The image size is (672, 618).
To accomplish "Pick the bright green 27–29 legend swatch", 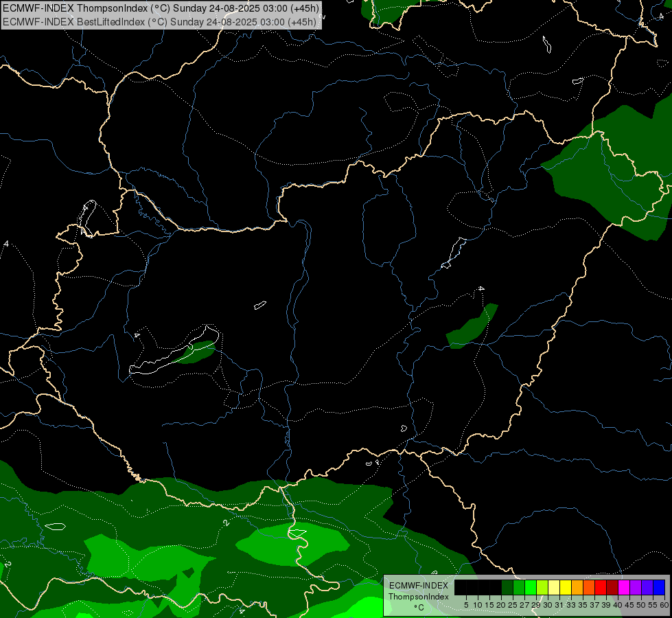I will [x=531, y=587].
